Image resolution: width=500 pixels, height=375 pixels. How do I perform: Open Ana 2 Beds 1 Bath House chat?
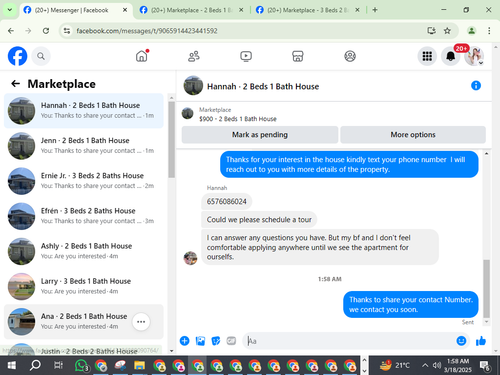point(84,321)
